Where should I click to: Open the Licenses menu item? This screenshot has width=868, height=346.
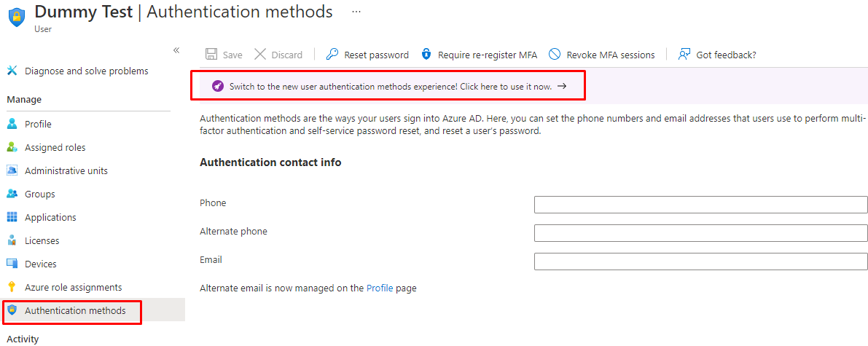point(42,240)
